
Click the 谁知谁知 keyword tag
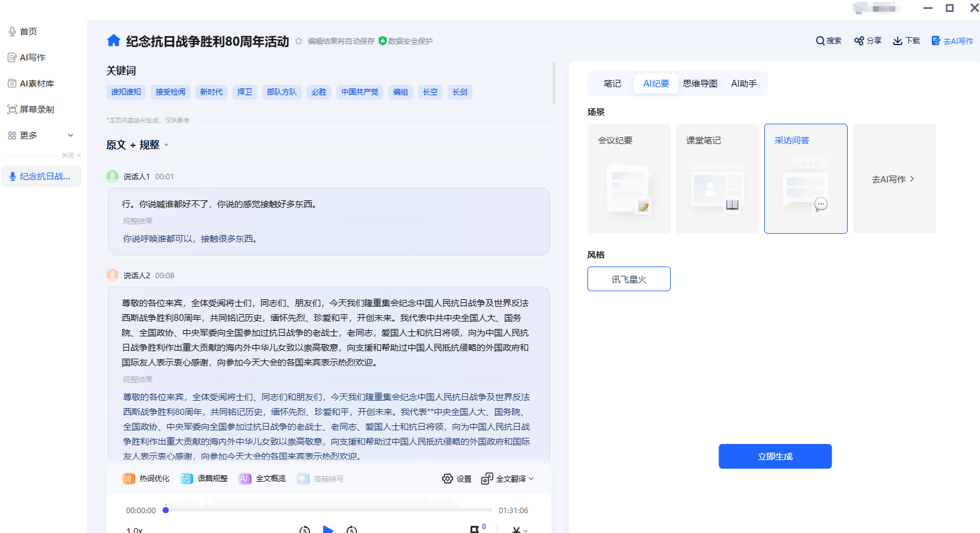click(x=126, y=92)
